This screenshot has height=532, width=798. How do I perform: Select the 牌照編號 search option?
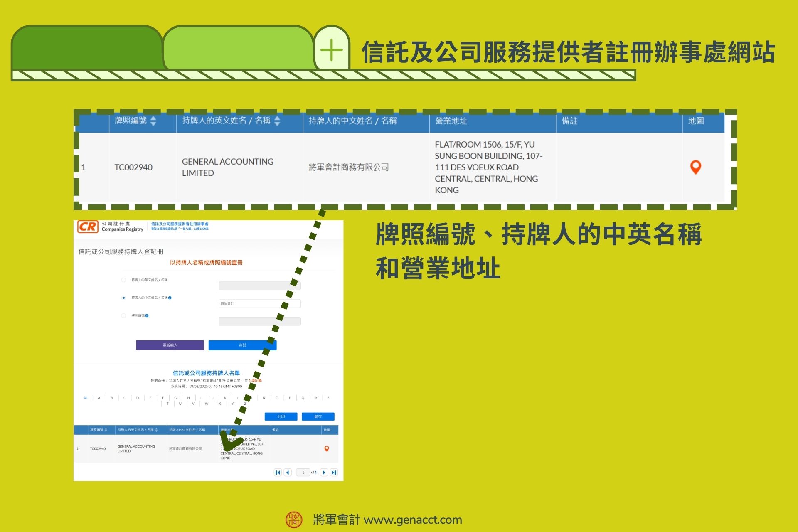tap(123, 315)
